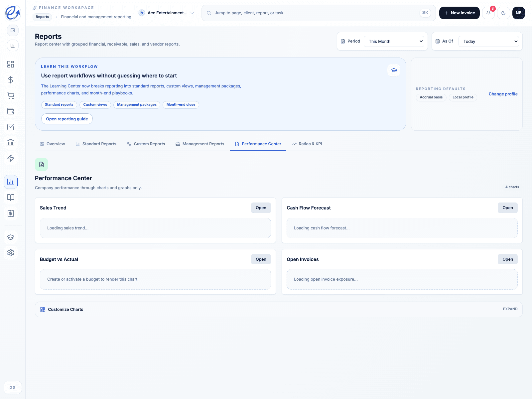Expand the Customize Charts section
The image size is (532, 399).
(x=510, y=309)
